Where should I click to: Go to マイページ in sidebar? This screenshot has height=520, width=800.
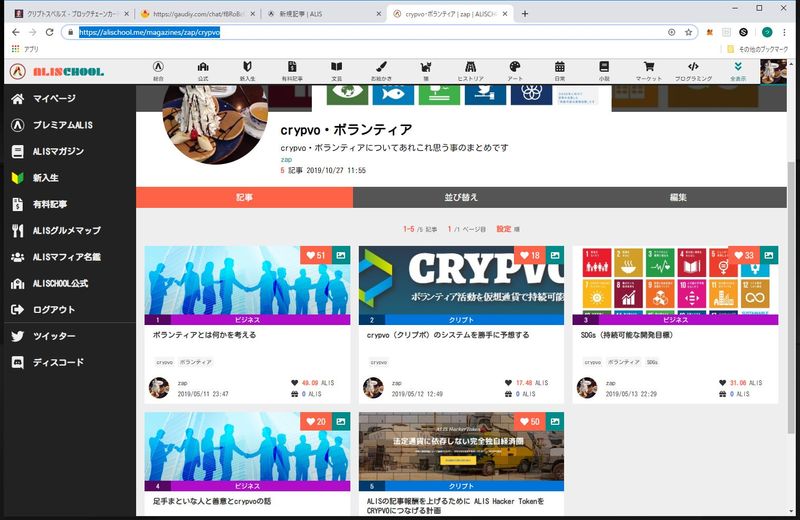54,98
